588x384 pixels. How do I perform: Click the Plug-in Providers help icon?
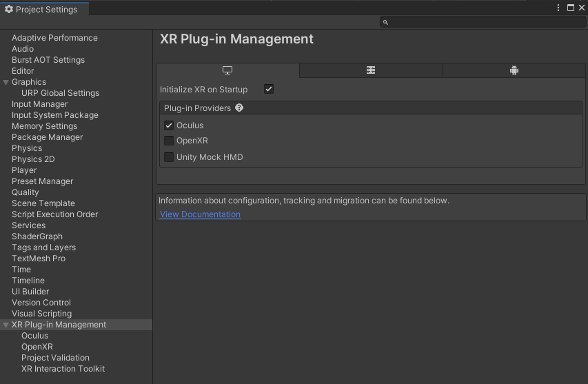(239, 108)
